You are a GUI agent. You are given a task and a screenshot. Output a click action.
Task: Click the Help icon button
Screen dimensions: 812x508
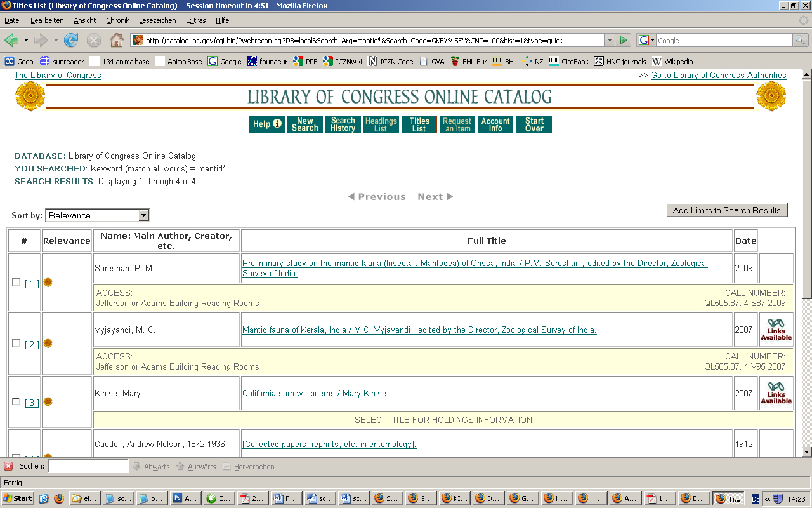[x=266, y=124]
